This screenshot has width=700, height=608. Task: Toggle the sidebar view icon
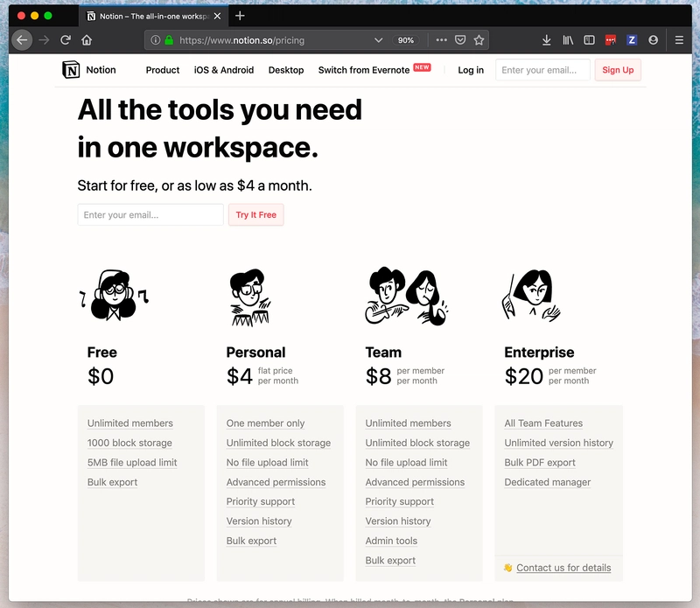[x=589, y=40]
